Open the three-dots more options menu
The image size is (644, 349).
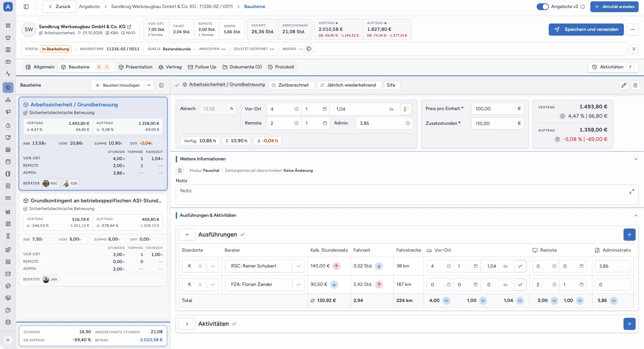pos(632,30)
